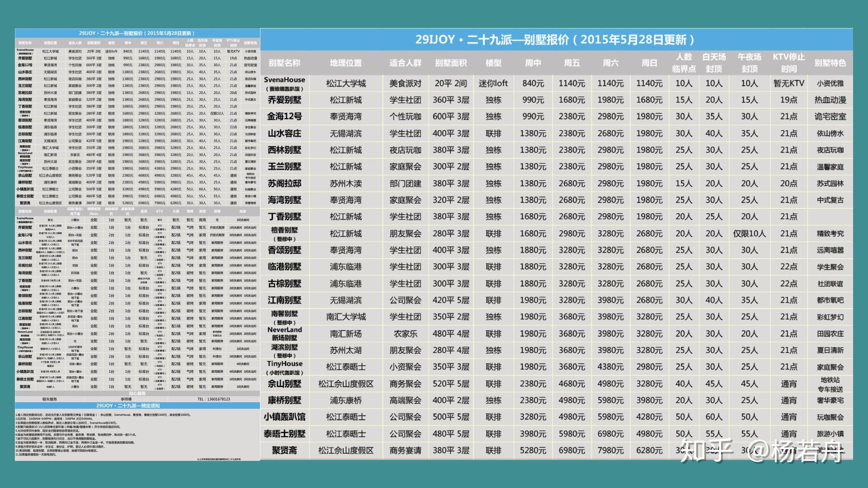Image resolution: width=868 pixels, height=488 pixels.
Task: Click the "知乎 @杨若舟" watermark
Action: tap(762, 451)
